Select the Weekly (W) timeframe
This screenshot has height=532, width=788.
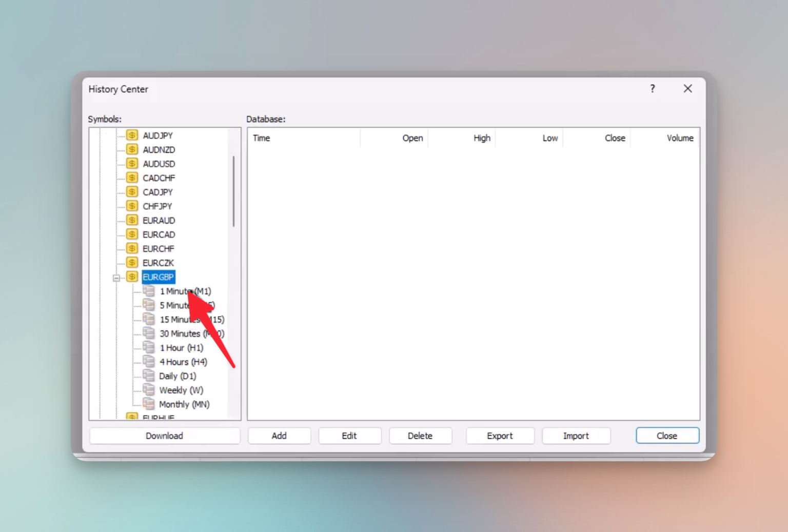click(182, 390)
